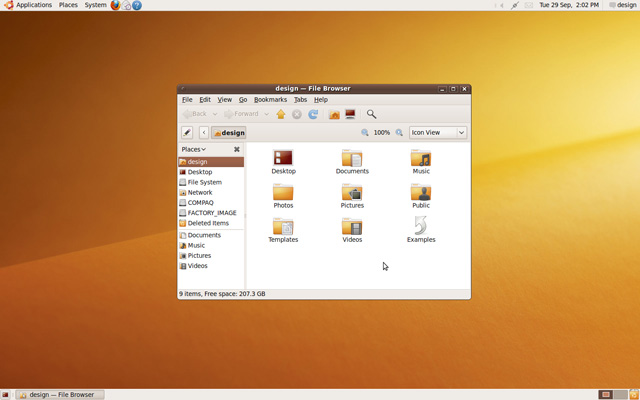Open the Search magnifier tool
The image size is (640, 400).
point(371,114)
